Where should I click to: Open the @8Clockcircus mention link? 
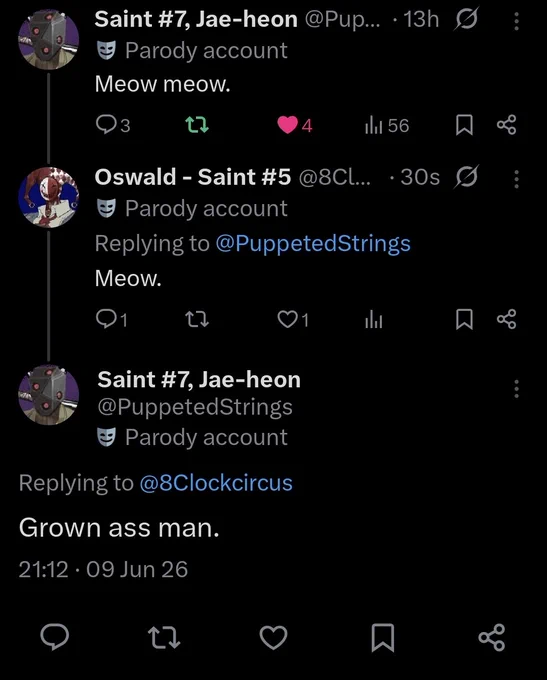[216, 483]
